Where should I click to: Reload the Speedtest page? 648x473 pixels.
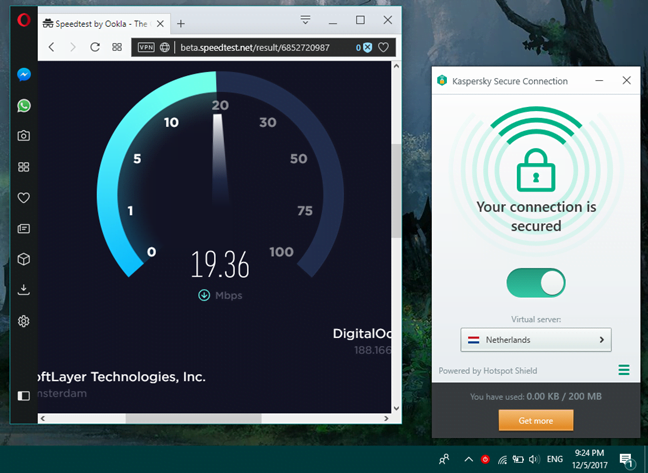click(x=95, y=47)
